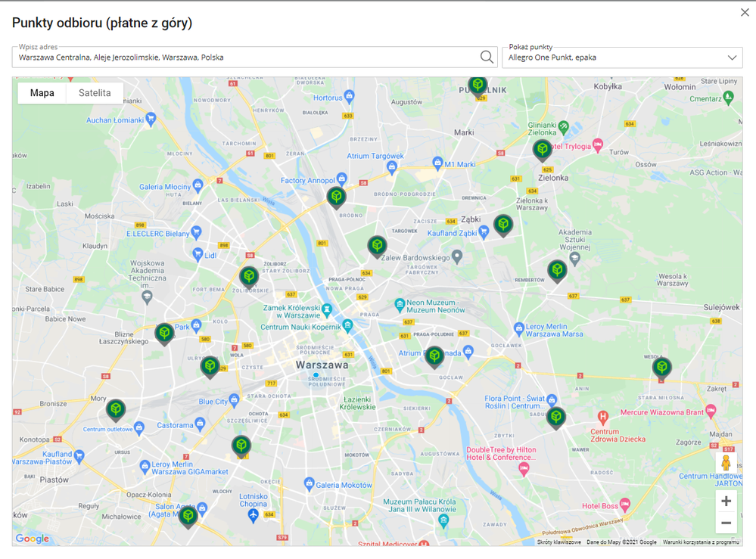Click the E.LECLERC Bielany shop pin

point(196,231)
